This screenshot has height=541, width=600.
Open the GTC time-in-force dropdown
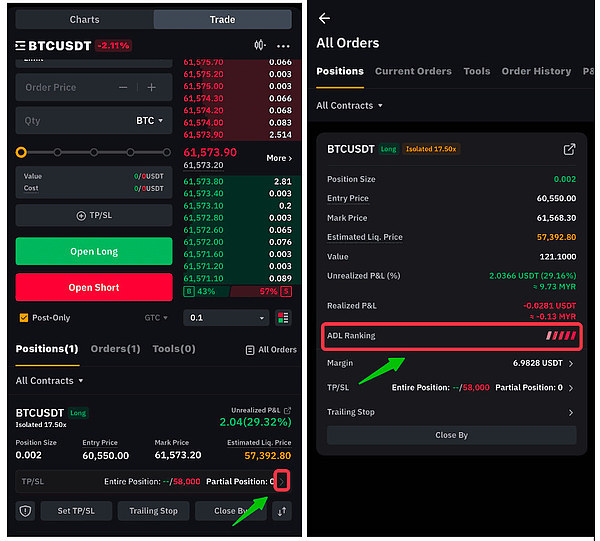coord(156,318)
